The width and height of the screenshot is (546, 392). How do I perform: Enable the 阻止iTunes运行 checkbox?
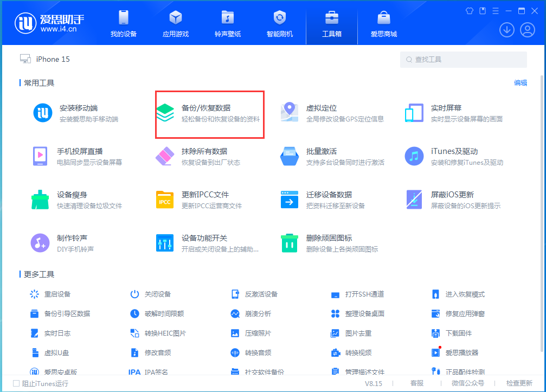point(16,382)
